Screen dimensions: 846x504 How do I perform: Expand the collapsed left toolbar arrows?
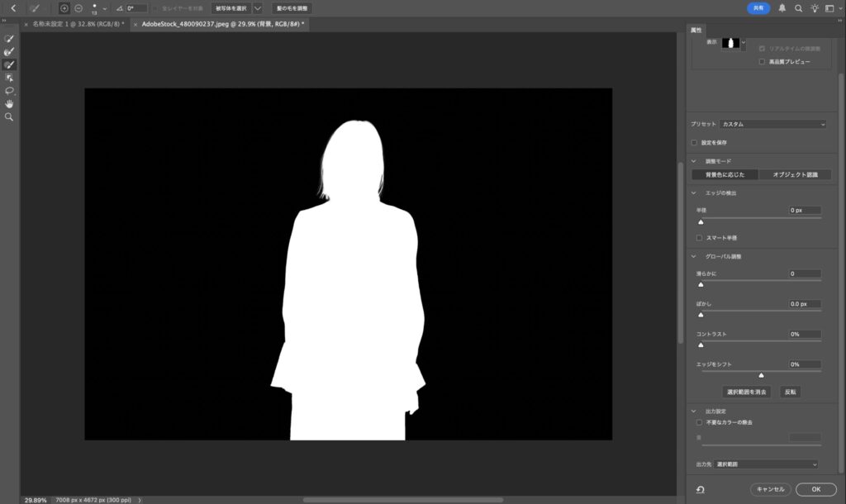point(4,21)
